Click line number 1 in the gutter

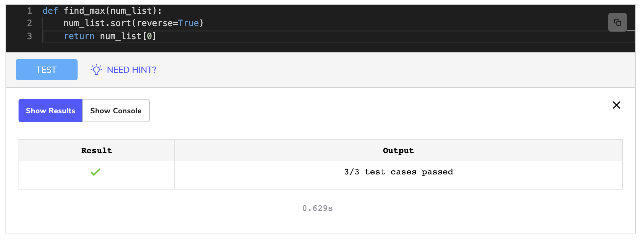click(x=30, y=11)
